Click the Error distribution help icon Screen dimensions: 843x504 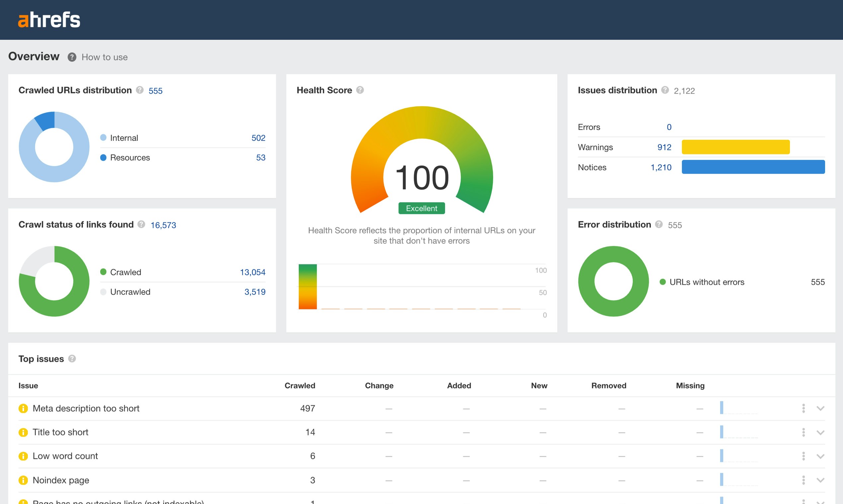659,224
